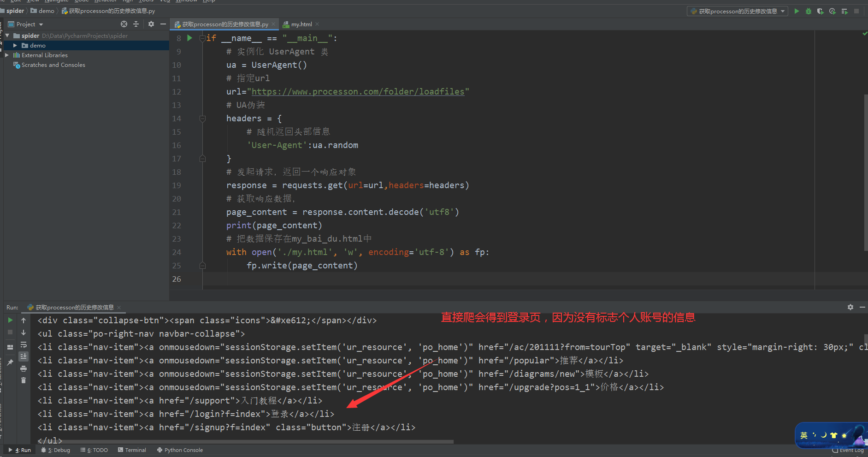
Task: Click the green run gutter arrow on line 8
Action: (189, 38)
